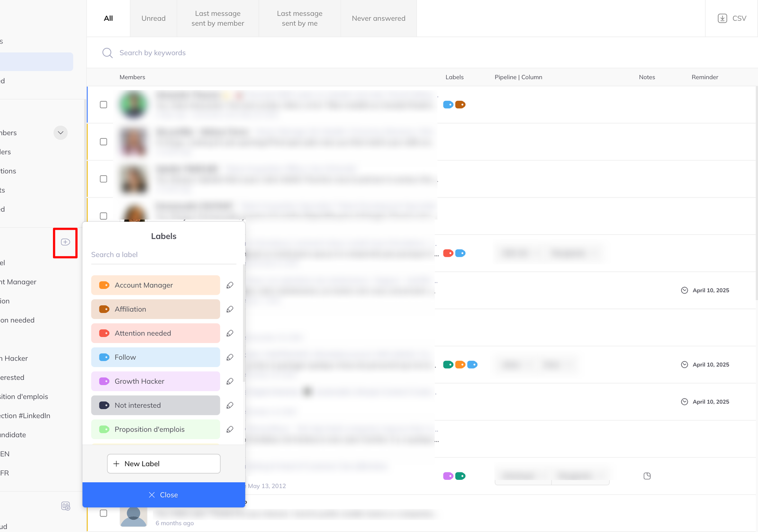
Task: Select the Proposition d'emplois label
Action: point(155,430)
